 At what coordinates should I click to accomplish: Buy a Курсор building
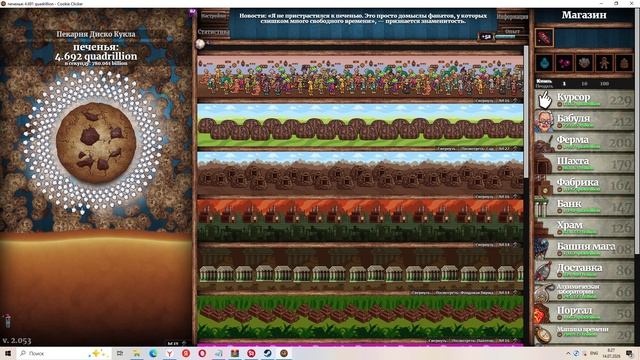[584, 100]
